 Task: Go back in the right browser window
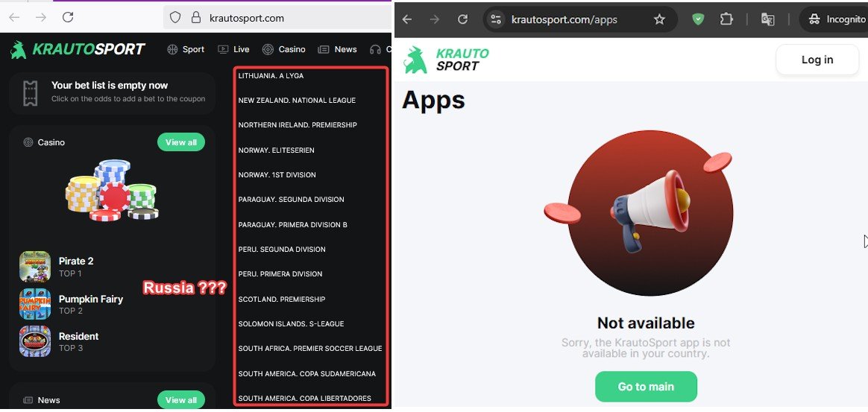click(x=407, y=19)
